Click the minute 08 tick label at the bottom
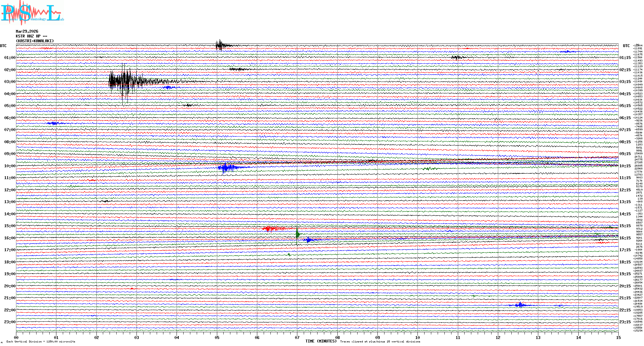This screenshot has width=644, height=346. coord(337,338)
